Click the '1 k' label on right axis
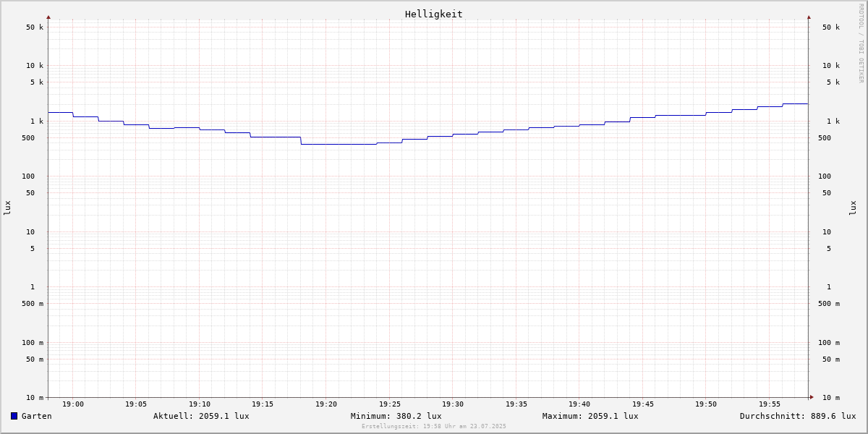 (833, 122)
